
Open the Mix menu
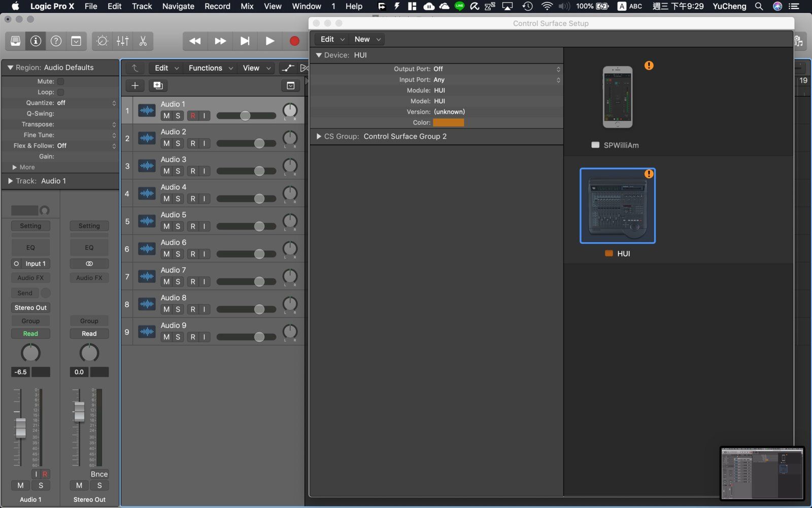(x=247, y=6)
